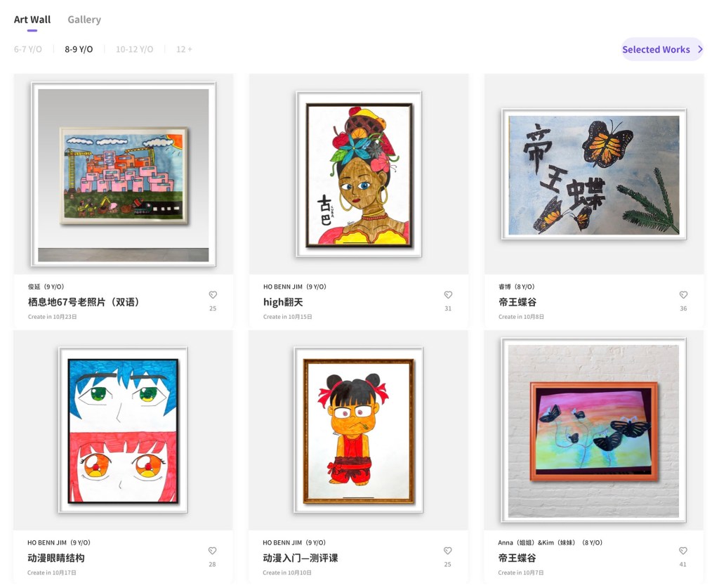Tap the heart on 动漫入门—测评课 artwork
The height and width of the screenshot is (588, 719).
447,551
